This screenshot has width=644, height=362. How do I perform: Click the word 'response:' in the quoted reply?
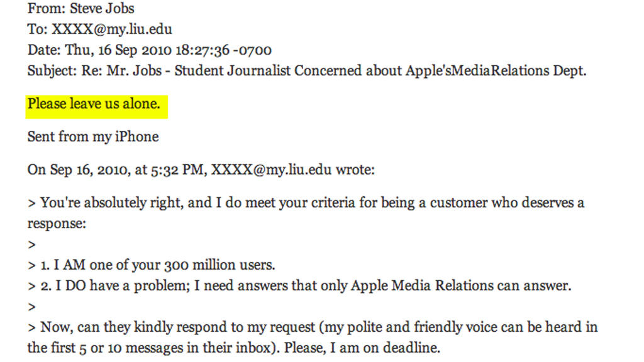pos(57,224)
